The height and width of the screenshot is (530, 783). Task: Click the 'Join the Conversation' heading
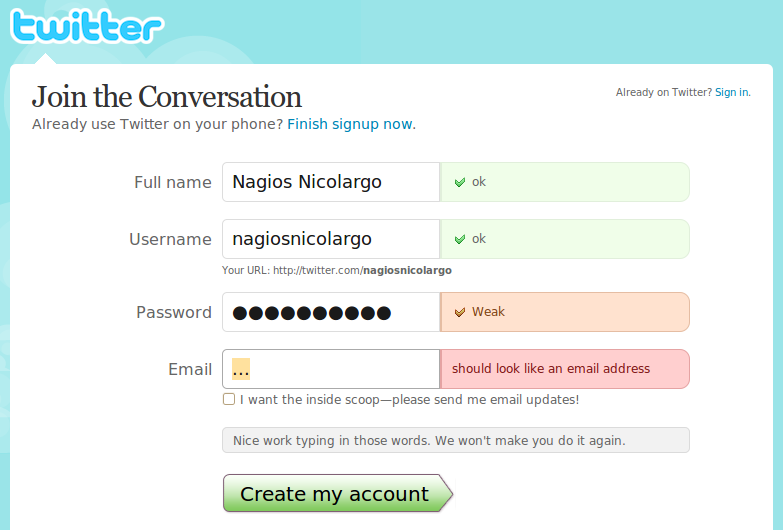(167, 97)
